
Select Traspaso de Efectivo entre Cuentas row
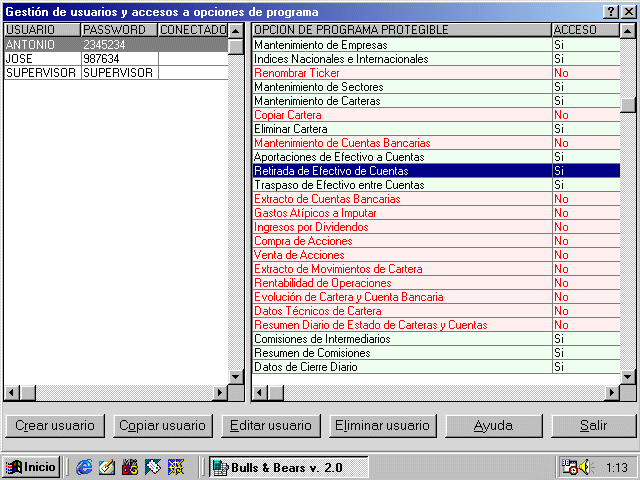[x=436, y=185]
